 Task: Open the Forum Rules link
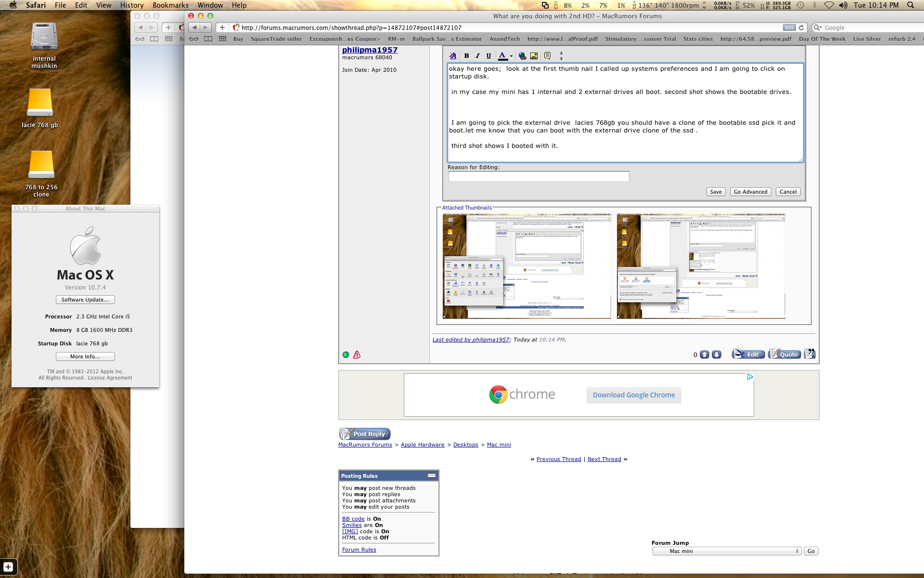coord(359,550)
